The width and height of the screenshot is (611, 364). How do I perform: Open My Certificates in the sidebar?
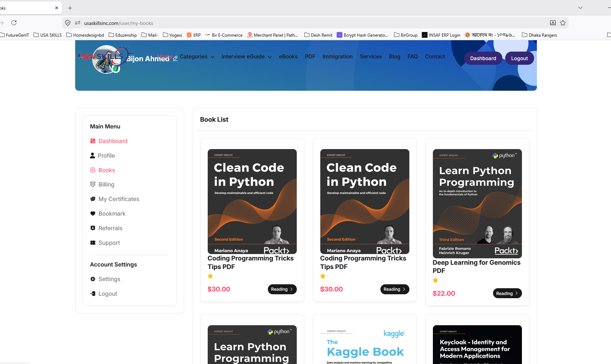click(x=115, y=199)
